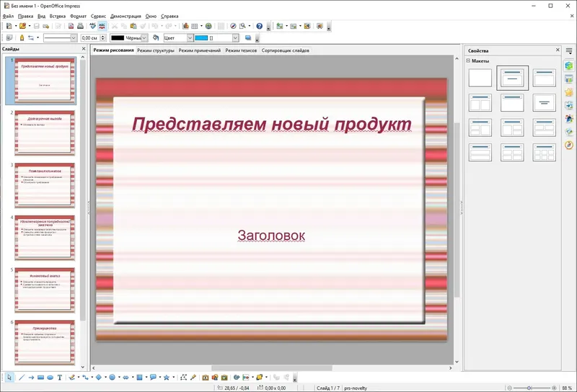The image size is (577, 392).
Task: Select slide 5 thumbnail Финансовый анализ
Action: pos(45,290)
